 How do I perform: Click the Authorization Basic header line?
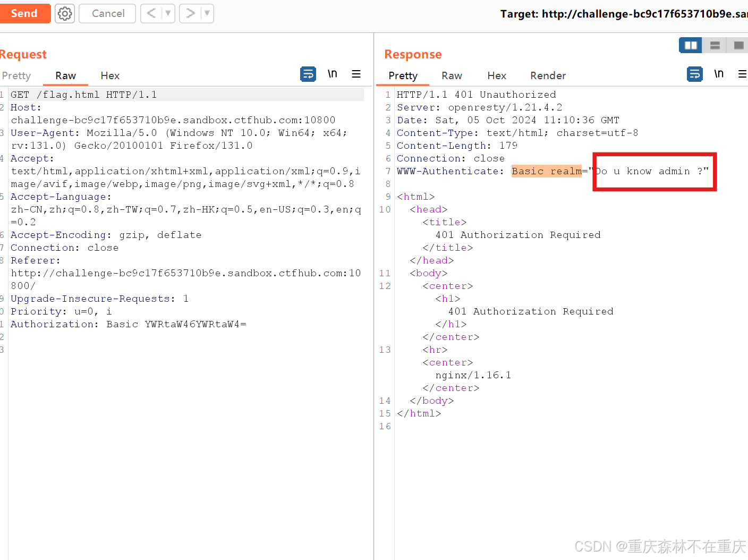coord(129,324)
